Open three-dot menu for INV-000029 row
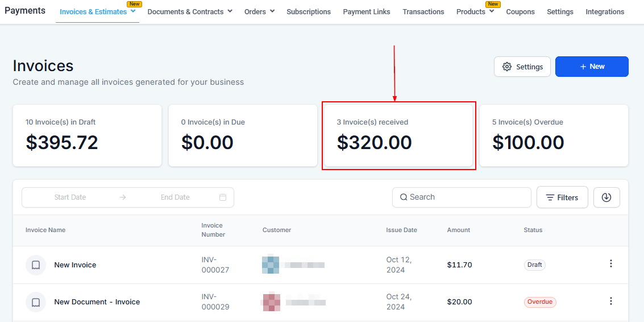The image size is (644, 322). point(611,302)
